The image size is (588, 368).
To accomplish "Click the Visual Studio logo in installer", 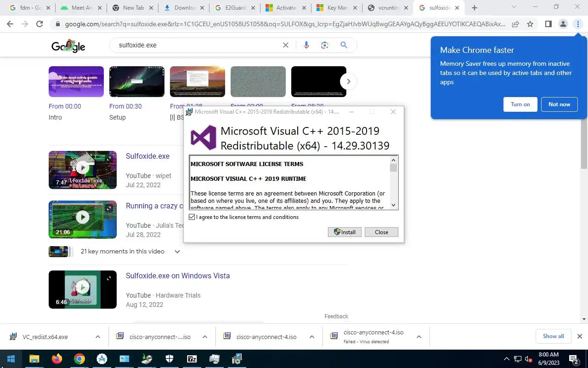I will point(204,138).
